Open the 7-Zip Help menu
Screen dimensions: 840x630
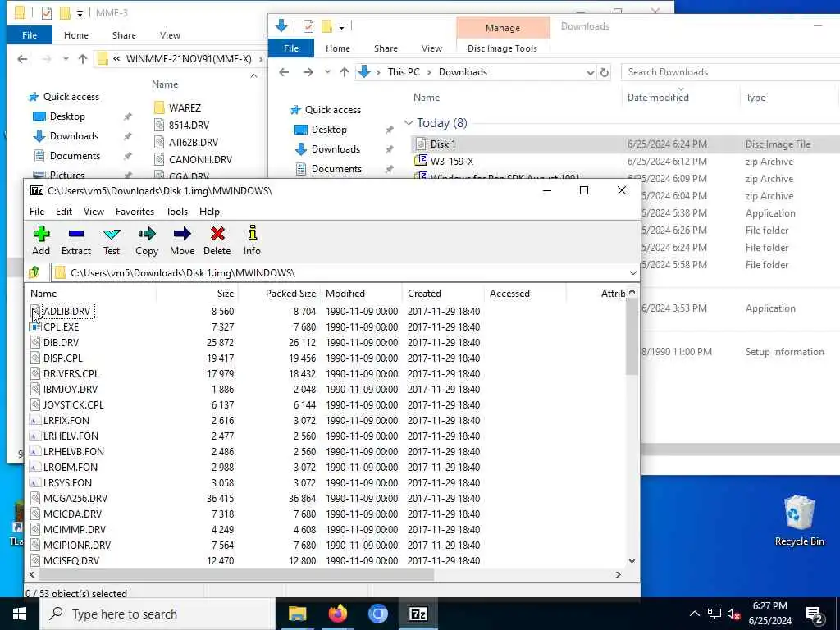click(x=209, y=212)
